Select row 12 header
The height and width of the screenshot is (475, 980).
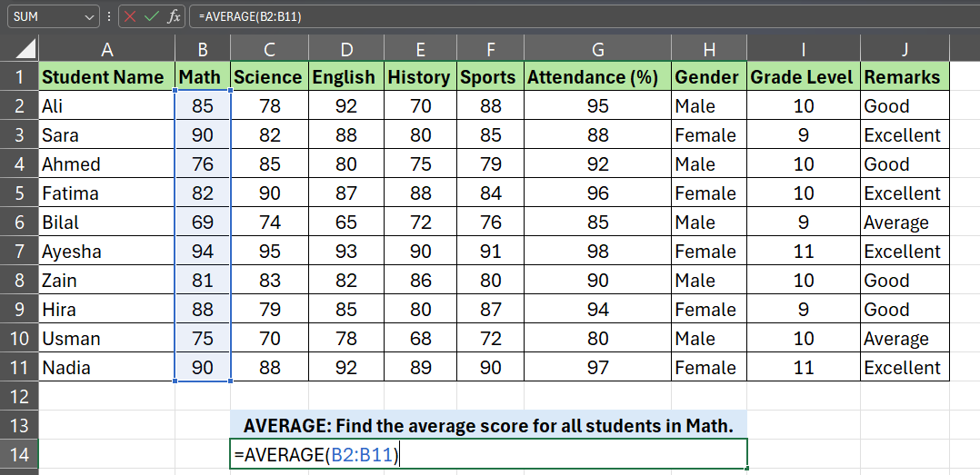(x=19, y=396)
